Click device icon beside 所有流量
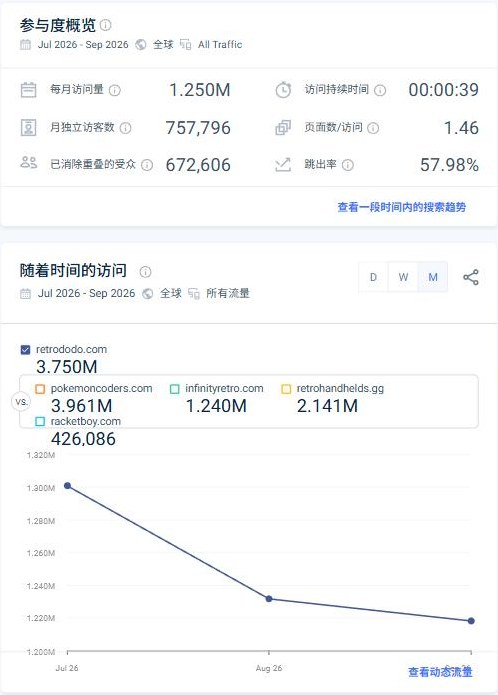Screen dimensions: 498x695 [x=194, y=294]
